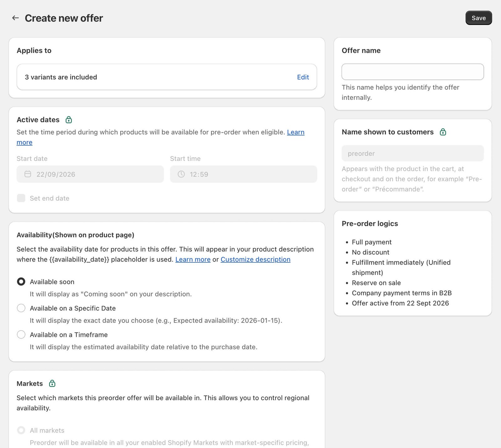Select the All markets radio option

(x=21, y=430)
